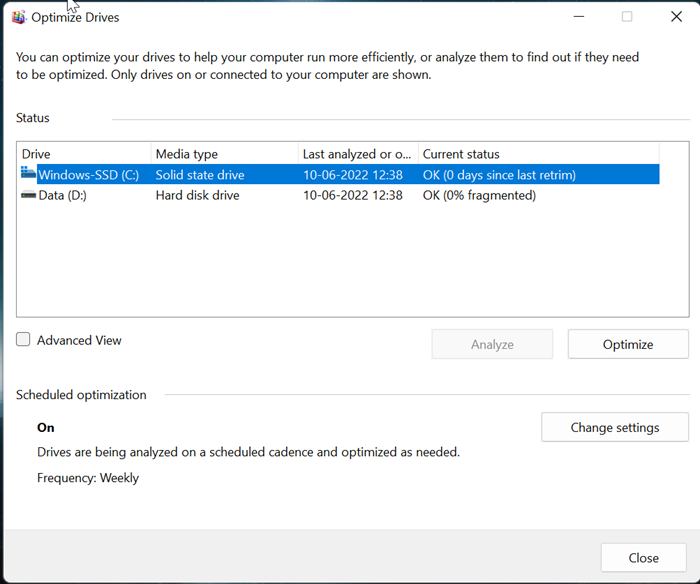The height and width of the screenshot is (584, 700).
Task: Minimize the Optimize Drives window
Action: tap(578, 17)
